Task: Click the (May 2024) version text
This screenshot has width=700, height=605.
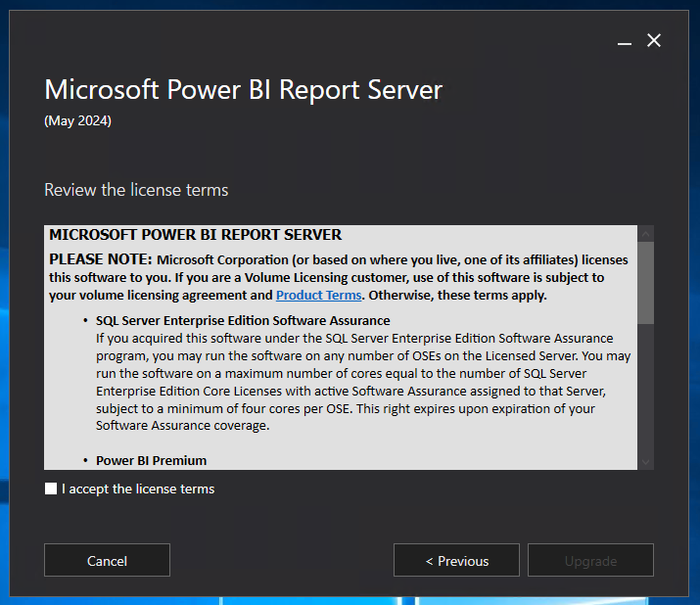Action: 77,120
